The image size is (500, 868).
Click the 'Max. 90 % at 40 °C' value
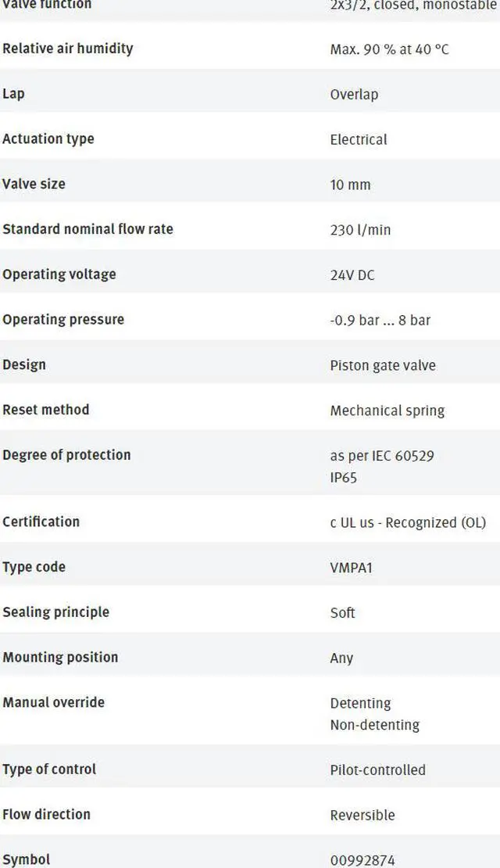point(389,49)
